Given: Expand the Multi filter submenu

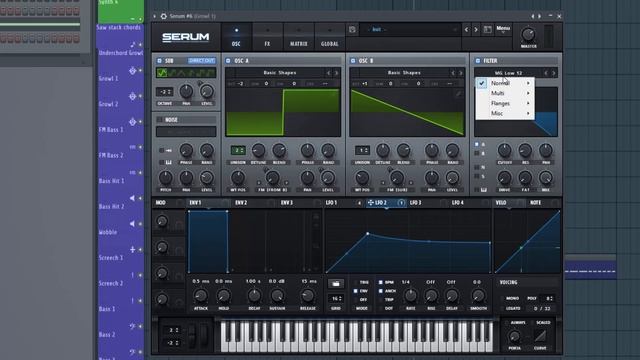Looking at the screenshot, I should pos(505,93).
